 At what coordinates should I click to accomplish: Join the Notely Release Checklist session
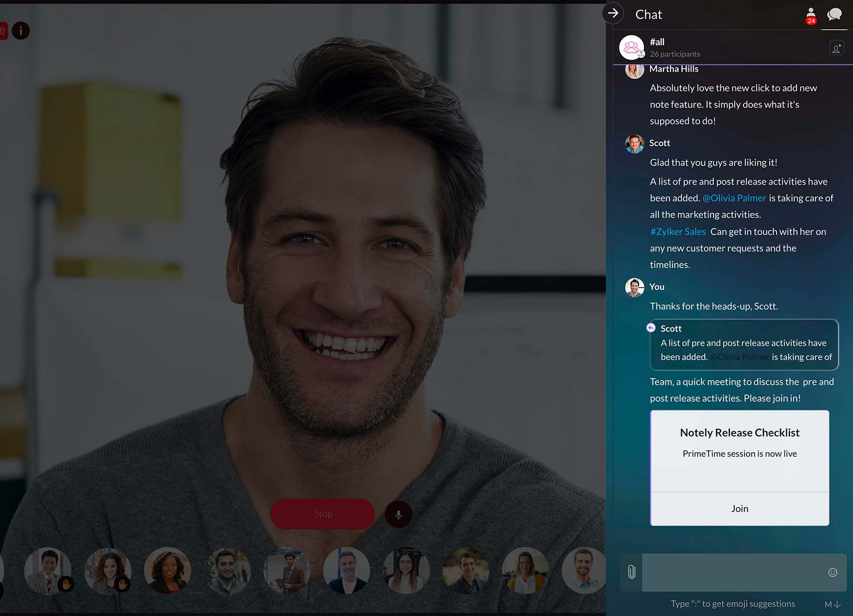coord(739,508)
